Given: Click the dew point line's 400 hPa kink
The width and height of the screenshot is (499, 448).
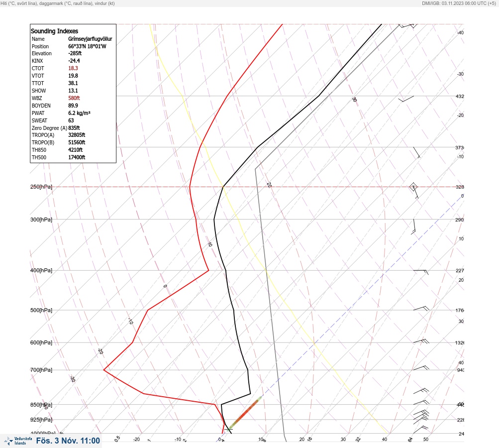Looking at the screenshot, I should tap(208, 270).
